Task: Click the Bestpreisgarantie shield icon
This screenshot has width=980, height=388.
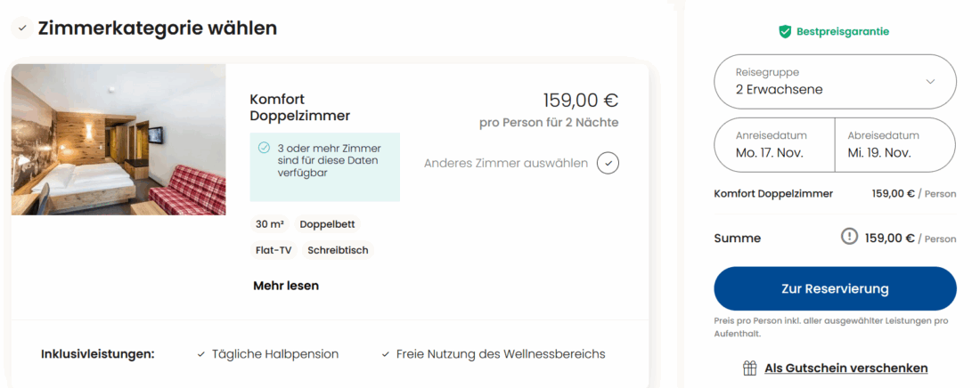Action: pyautogui.click(x=785, y=32)
